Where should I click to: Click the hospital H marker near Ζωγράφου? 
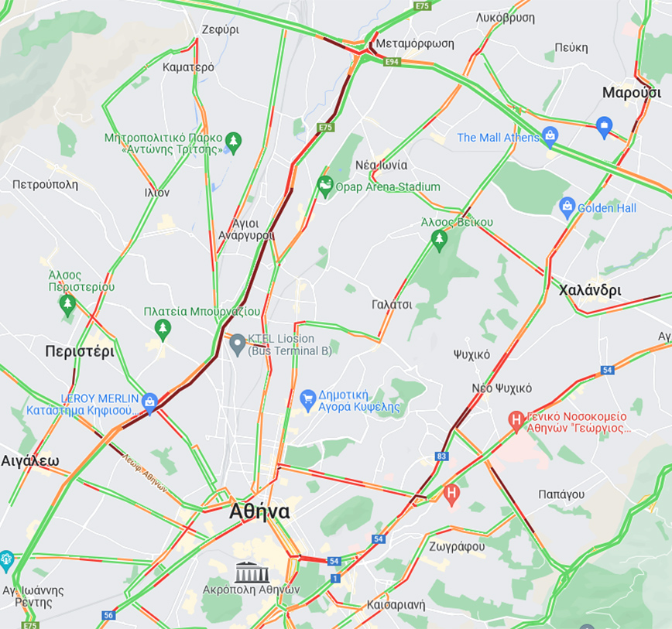pyautogui.click(x=451, y=495)
